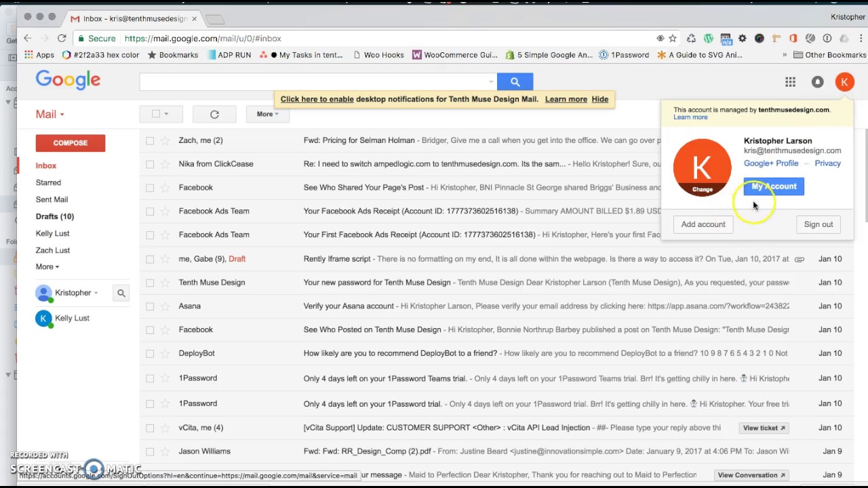
Task: Close the Inbox browser tab
Action: [194, 18]
